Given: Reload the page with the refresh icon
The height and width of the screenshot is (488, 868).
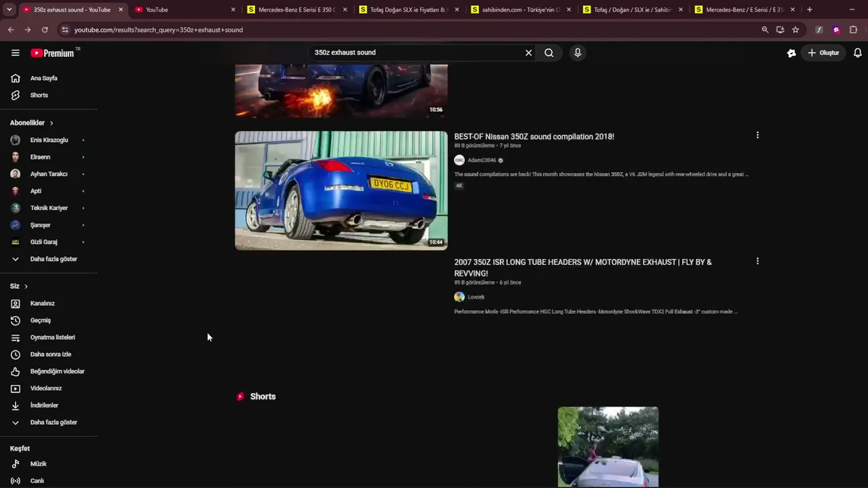Looking at the screenshot, I should 45,30.
